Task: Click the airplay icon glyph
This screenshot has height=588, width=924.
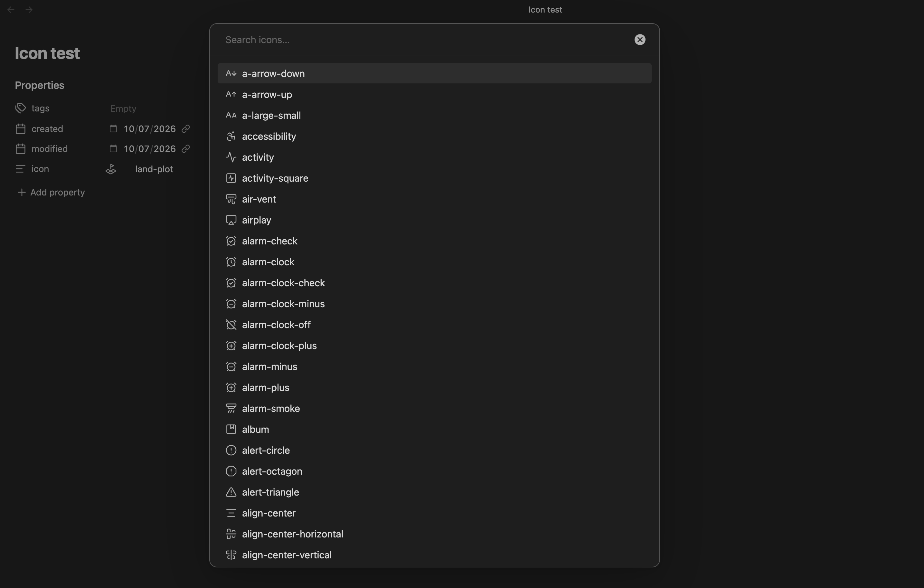Action: click(231, 220)
